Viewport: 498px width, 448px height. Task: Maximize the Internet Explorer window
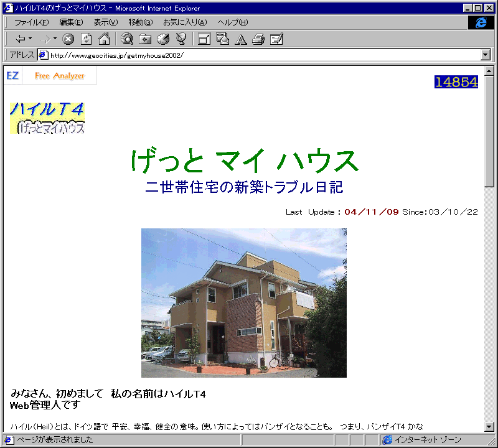(477, 8)
